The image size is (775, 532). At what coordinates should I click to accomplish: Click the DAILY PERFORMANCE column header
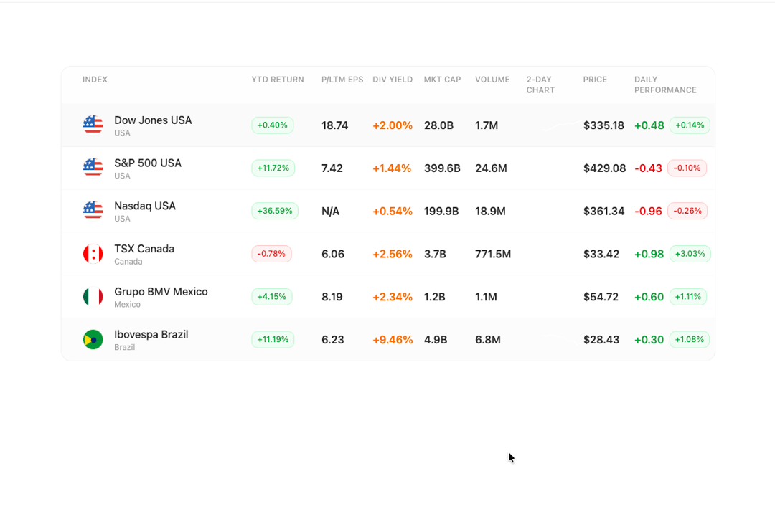(665, 85)
